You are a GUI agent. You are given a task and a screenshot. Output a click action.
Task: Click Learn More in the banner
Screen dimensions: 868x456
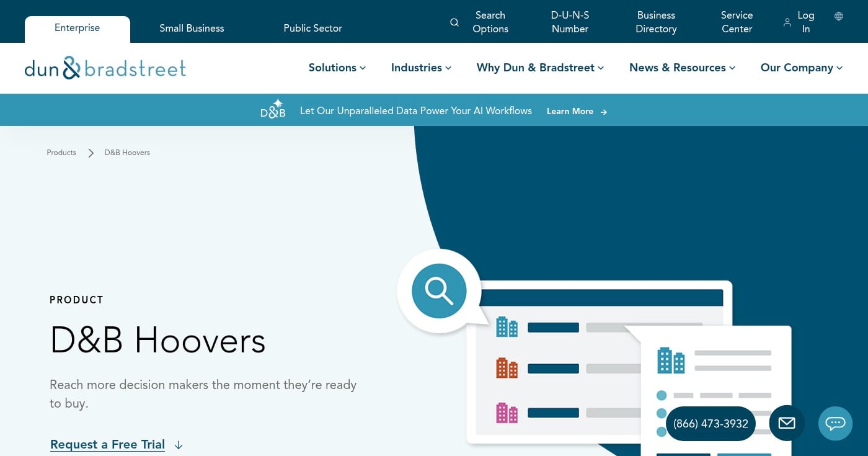(570, 111)
